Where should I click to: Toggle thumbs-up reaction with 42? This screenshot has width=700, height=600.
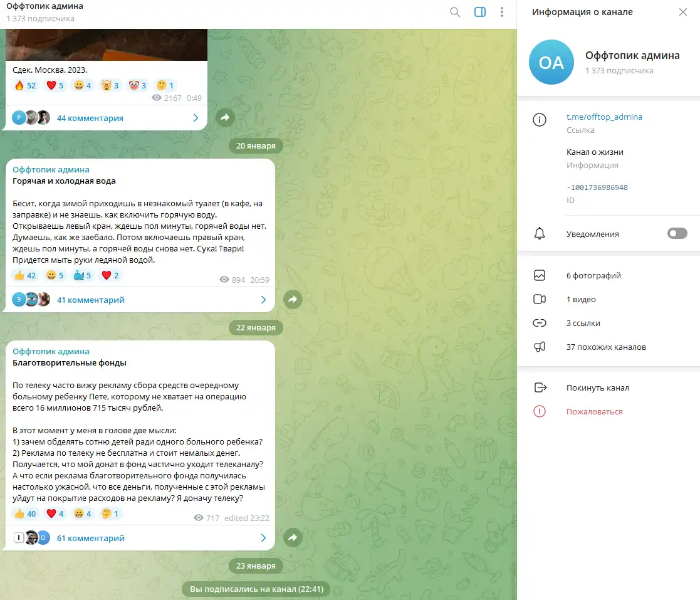point(26,275)
